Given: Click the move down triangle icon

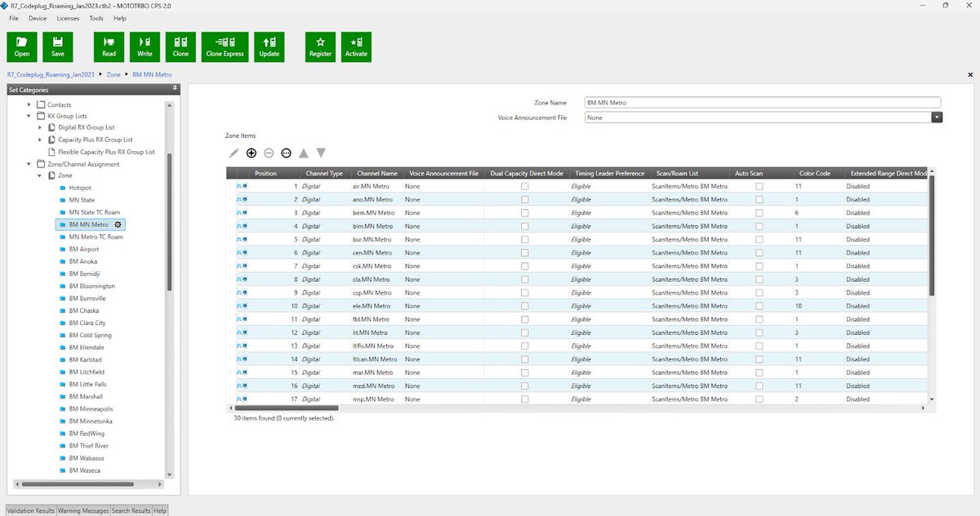Looking at the screenshot, I should click(321, 153).
